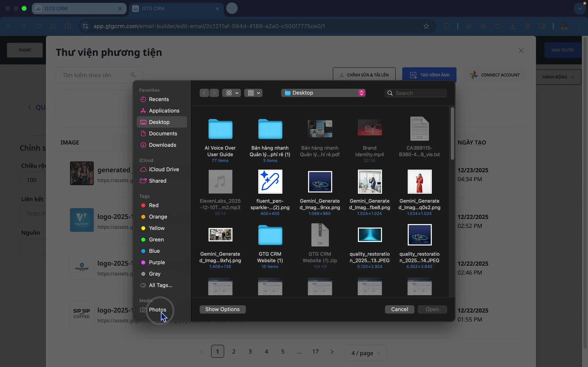Select the fluent_pen-sparkle PNG file
Image resolution: width=588 pixels, height=367 pixels.
point(270,182)
